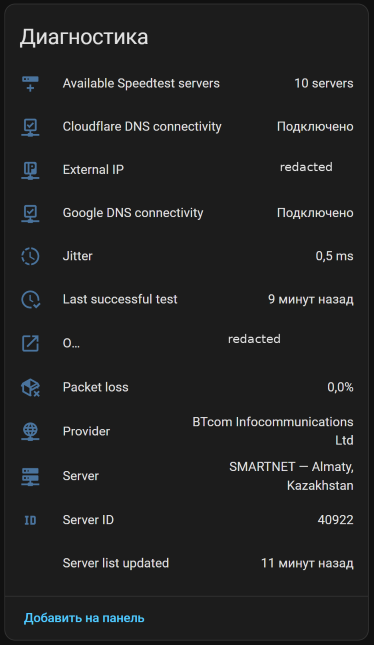The height and width of the screenshot is (645, 374).
Task: Click the Cloudflare DNS connectivity icon
Action: tap(30, 127)
